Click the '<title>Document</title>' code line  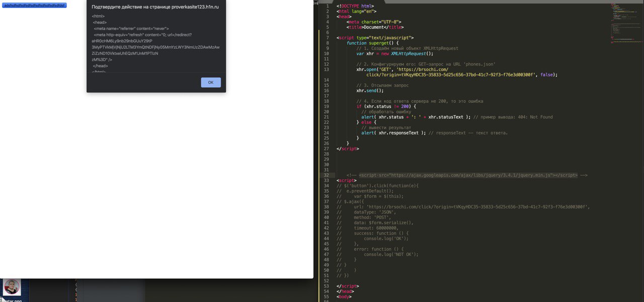coord(375,27)
